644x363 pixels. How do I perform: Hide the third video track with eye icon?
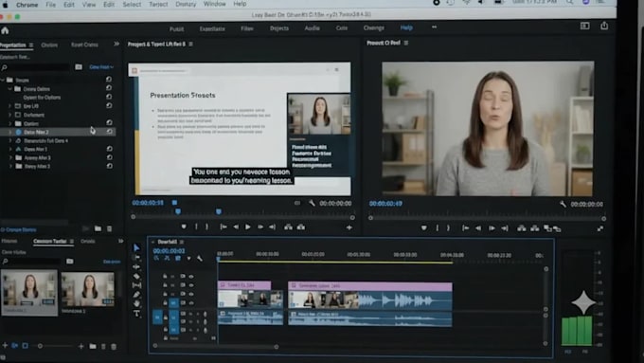(191, 294)
